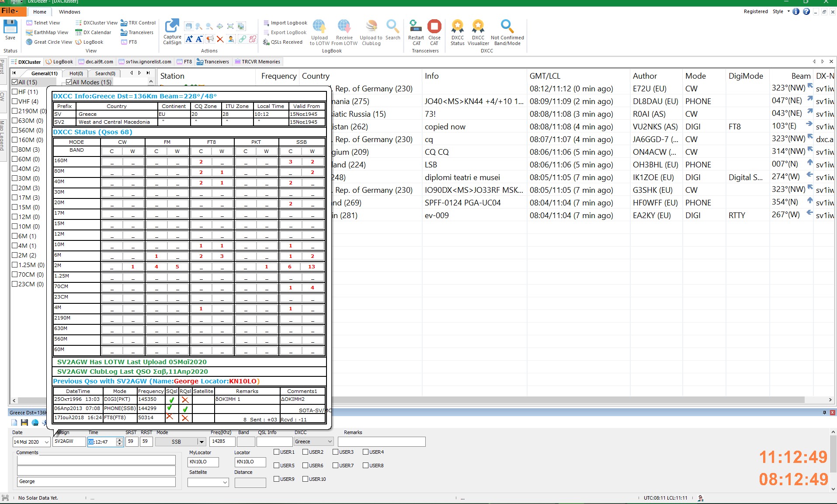Click Upload to LOTW
This screenshot has height=504, width=837.
point(320,32)
